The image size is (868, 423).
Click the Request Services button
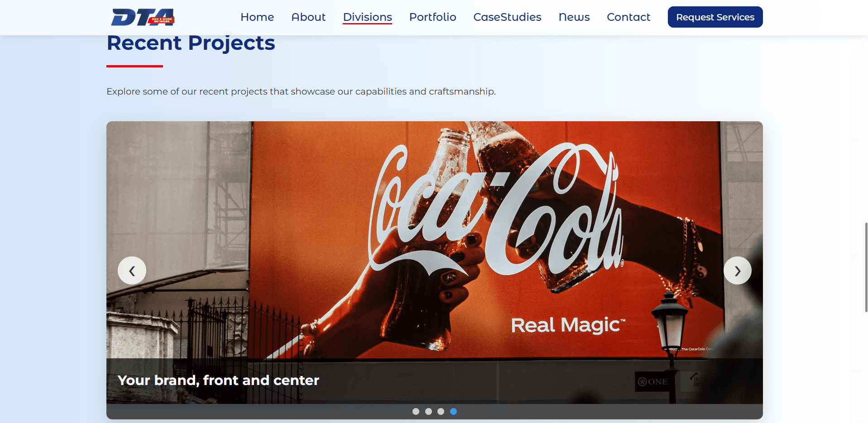[x=715, y=17]
